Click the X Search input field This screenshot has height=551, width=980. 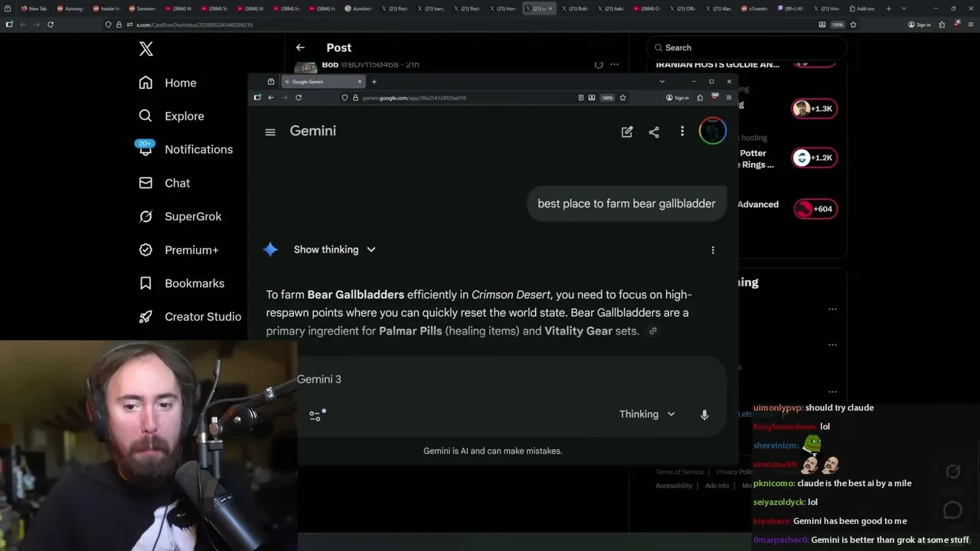point(747,48)
